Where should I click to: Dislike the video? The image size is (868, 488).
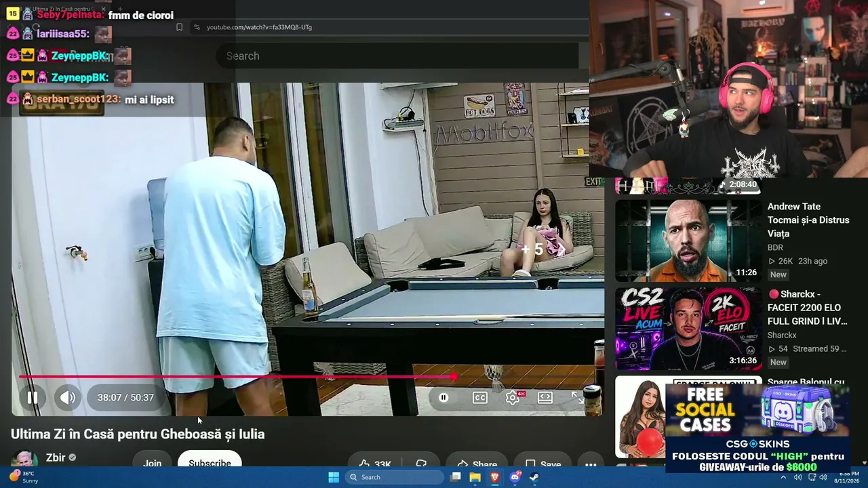pyautogui.click(x=421, y=464)
